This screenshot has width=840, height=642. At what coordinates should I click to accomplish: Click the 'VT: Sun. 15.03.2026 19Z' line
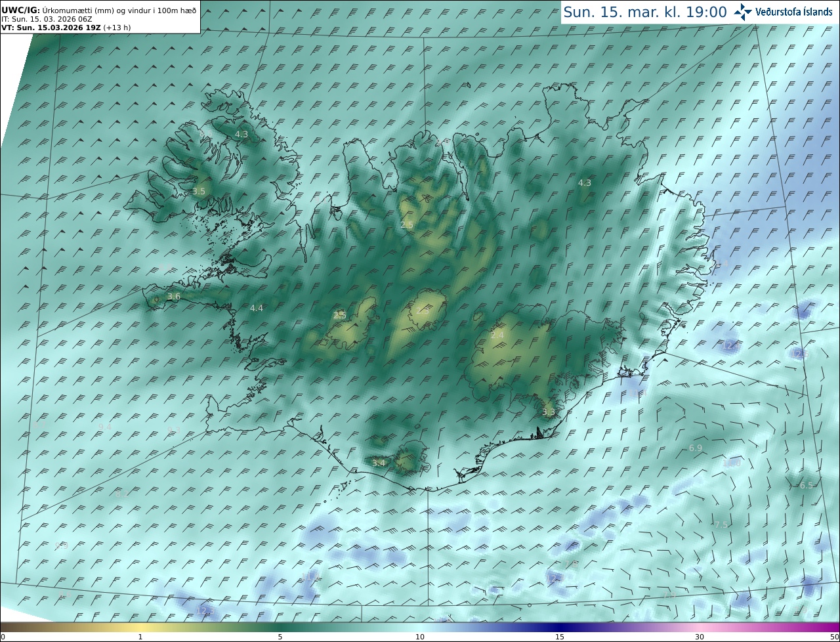click(51, 28)
